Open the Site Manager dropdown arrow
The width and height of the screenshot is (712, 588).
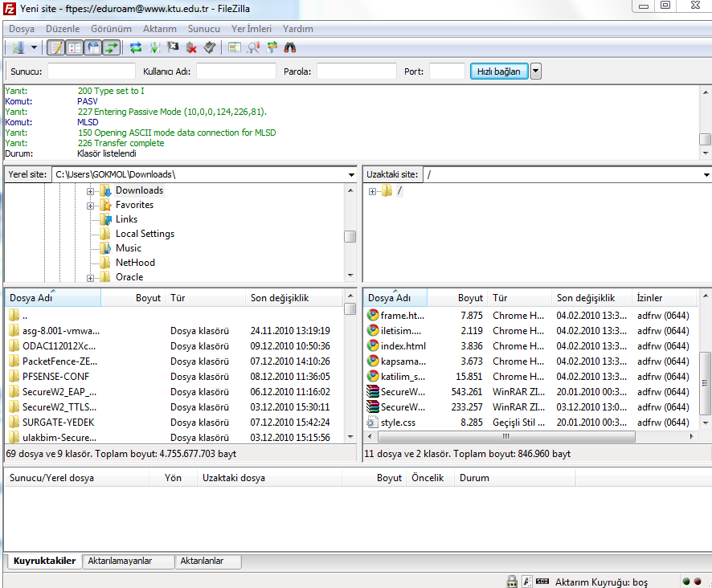point(34,47)
